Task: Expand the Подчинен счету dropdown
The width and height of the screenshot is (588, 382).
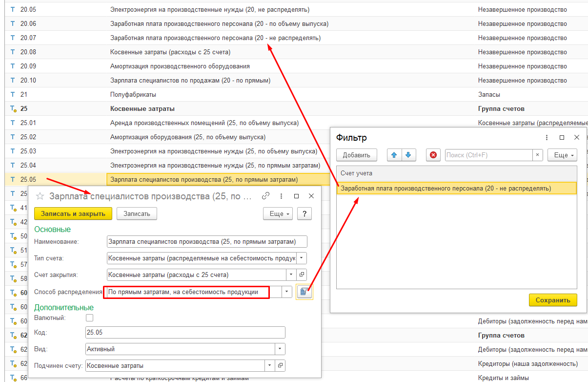Action: tap(270, 365)
